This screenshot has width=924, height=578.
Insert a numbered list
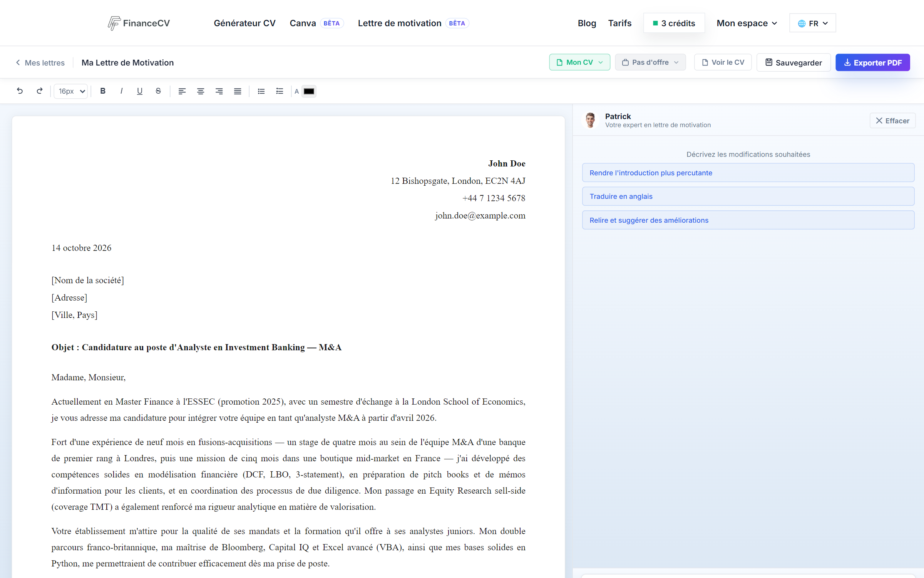(x=280, y=91)
